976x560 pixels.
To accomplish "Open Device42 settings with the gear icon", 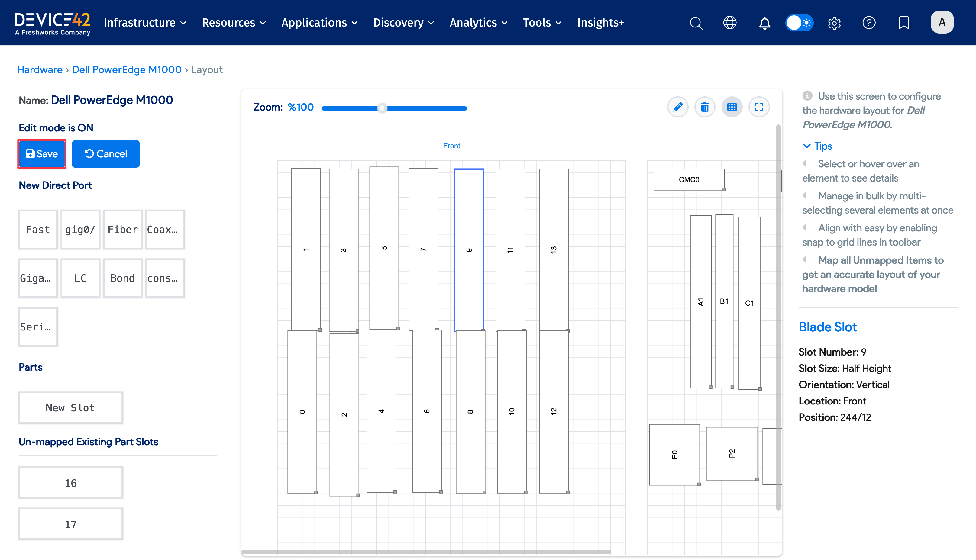I will point(834,23).
